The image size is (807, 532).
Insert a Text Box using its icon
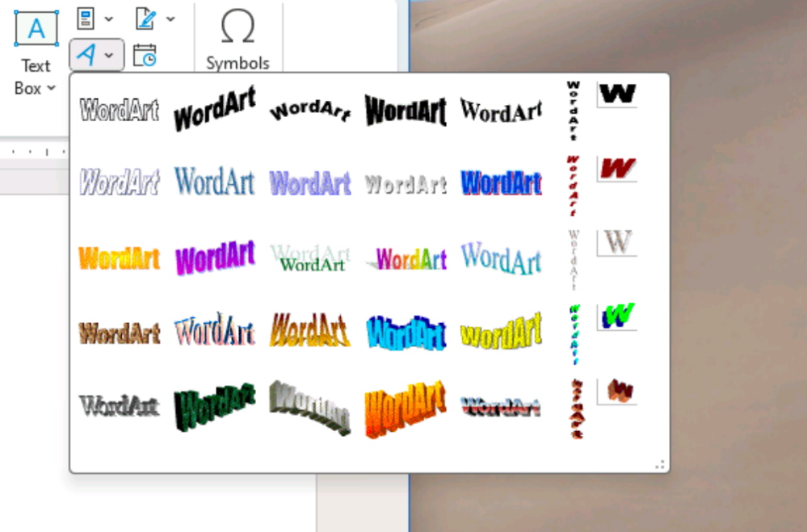(35, 28)
